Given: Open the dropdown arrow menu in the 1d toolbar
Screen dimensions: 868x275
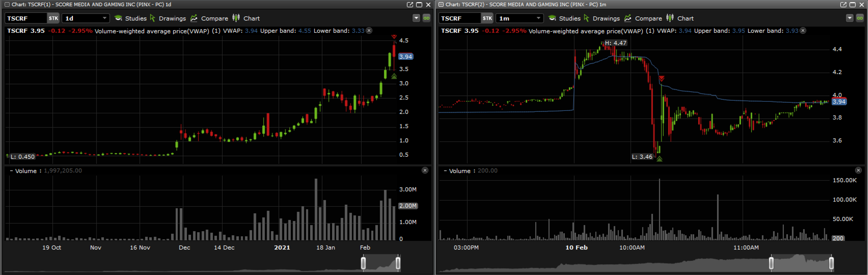Looking at the screenshot, I should click(x=416, y=18).
